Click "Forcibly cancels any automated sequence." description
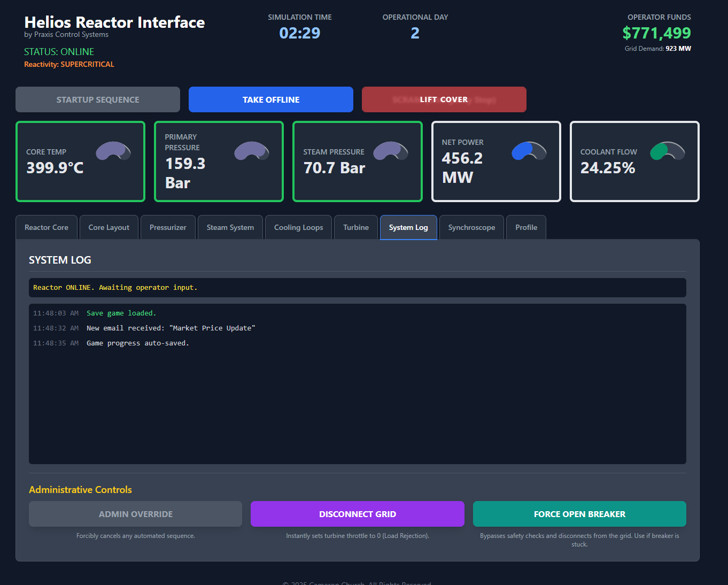The image size is (728, 585). 136,536
